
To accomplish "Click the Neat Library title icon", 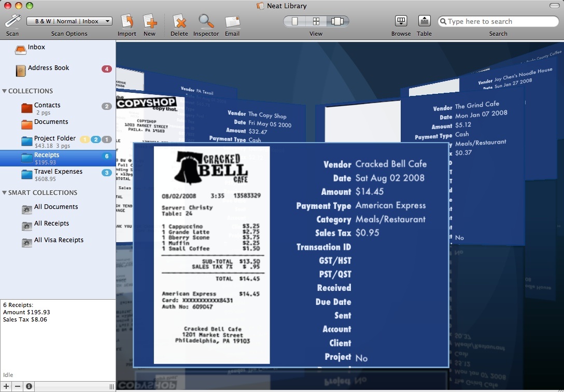I will click(260, 6).
